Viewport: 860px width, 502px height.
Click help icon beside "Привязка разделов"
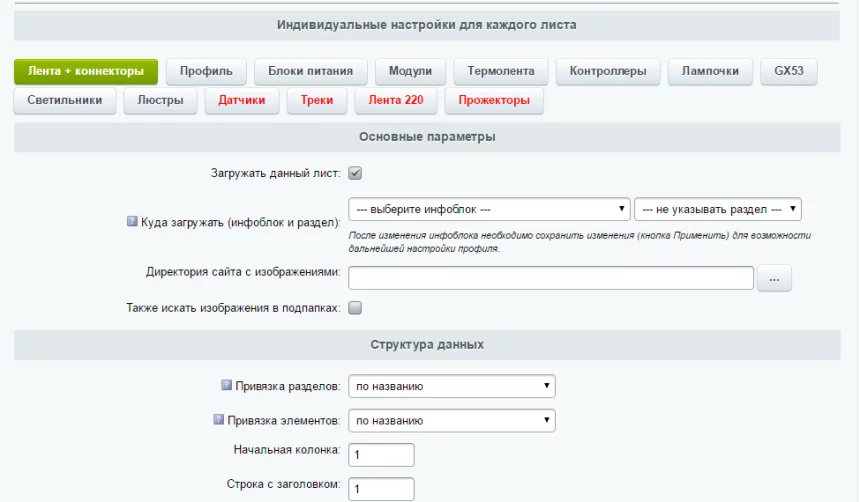click(226, 385)
